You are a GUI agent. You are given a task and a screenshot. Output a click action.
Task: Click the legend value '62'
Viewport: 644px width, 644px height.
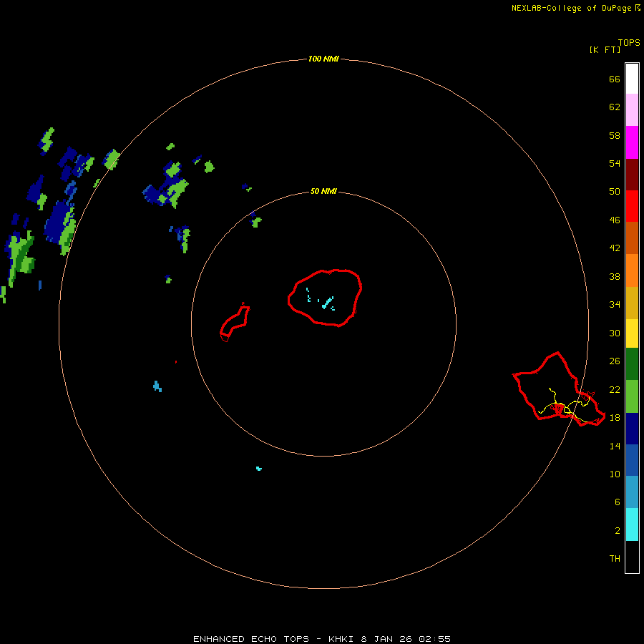[x=615, y=107]
